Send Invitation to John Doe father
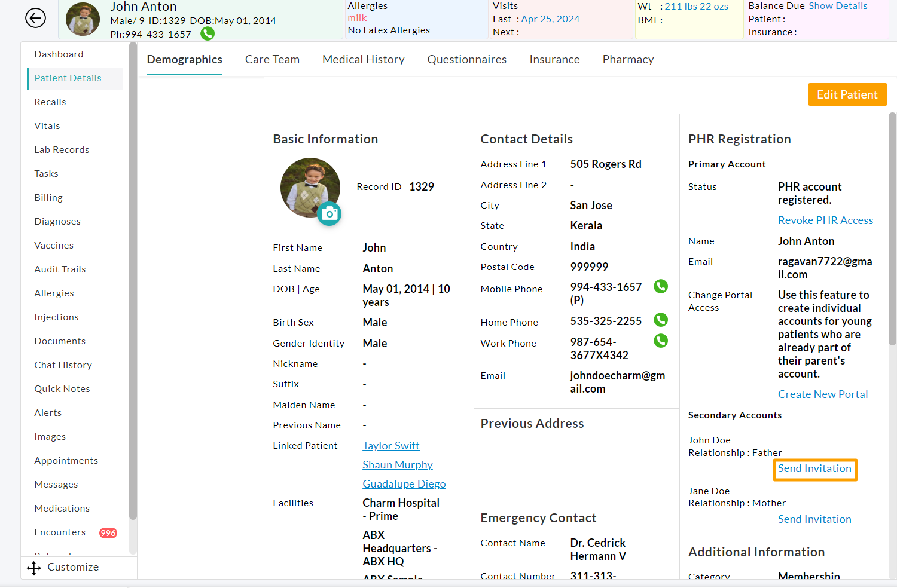Screen dimensions: 897x588 pos(814,469)
